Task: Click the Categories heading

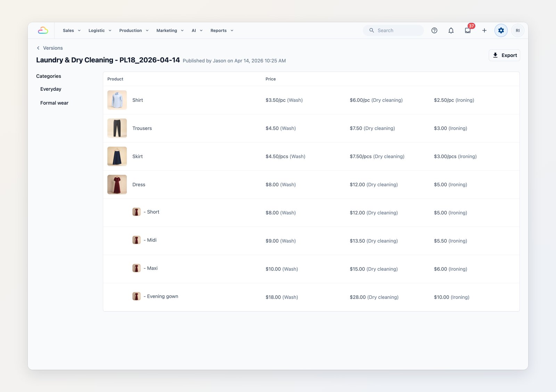Action: click(x=49, y=76)
